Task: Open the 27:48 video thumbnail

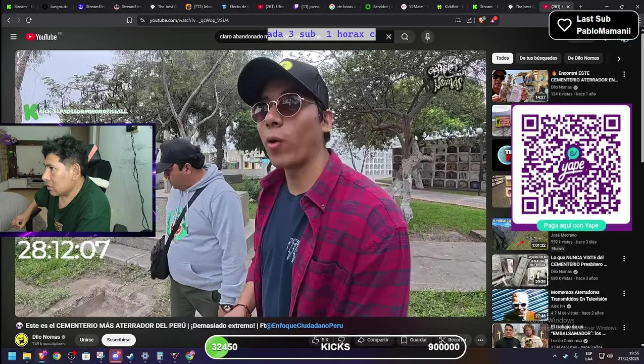Action: 520,305
